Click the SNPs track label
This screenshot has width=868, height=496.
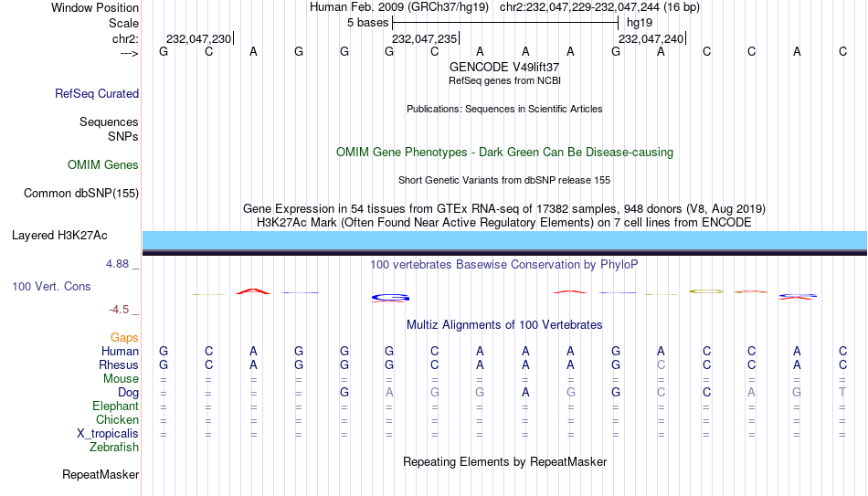[x=123, y=136]
